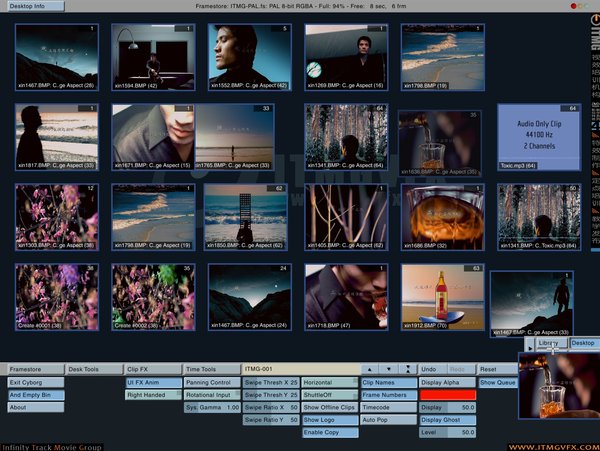Click the up arrow next to ITMG-001

click(369, 369)
